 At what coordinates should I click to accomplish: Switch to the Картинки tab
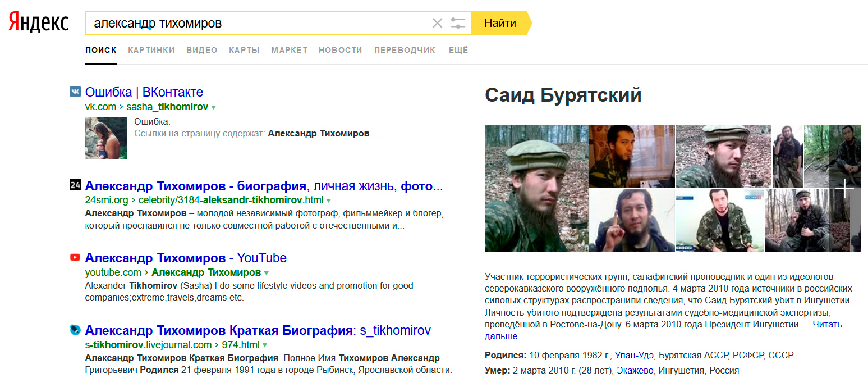pyautogui.click(x=151, y=50)
